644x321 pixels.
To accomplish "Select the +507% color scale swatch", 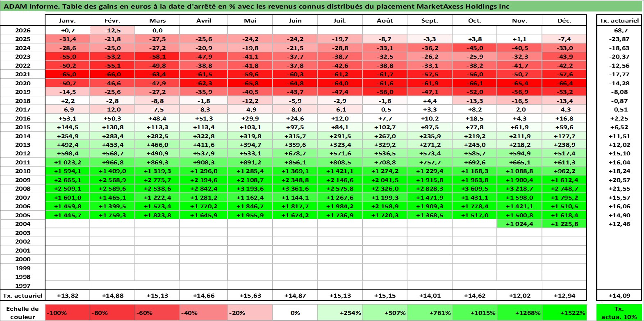I will point(385,312).
